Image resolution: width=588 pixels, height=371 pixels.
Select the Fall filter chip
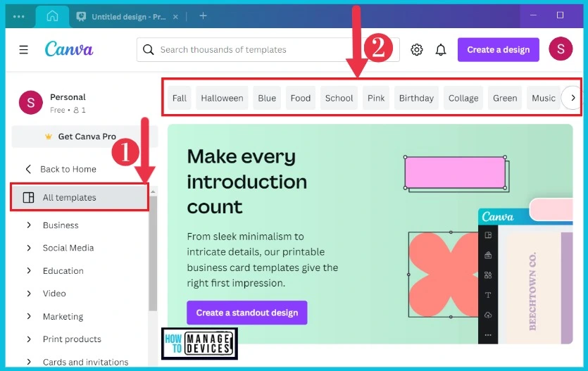tap(180, 98)
